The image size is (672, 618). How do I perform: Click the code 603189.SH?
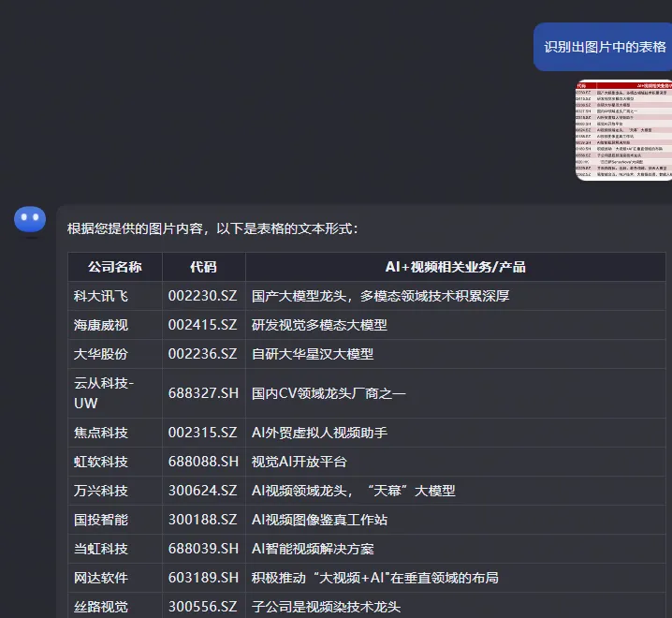(203, 578)
